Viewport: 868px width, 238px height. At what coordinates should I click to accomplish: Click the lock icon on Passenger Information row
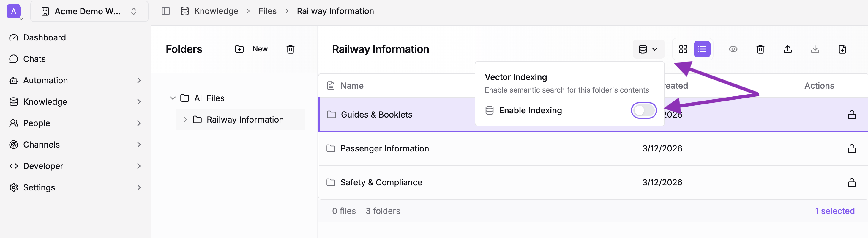pyautogui.click(x=852, y=148)
